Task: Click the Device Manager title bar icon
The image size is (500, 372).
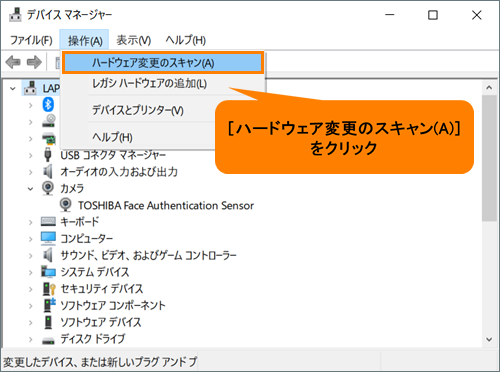Action: [16, 15]
